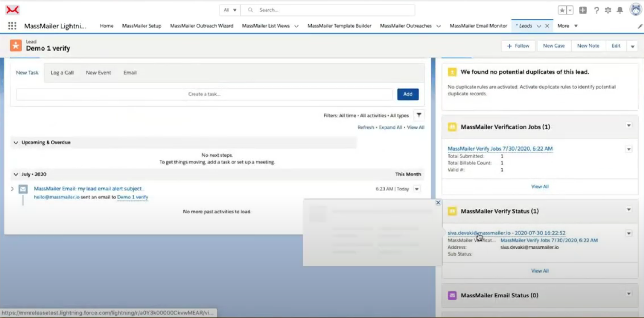Open the Verify Jobs record row menu
The height and width of the screenshot is (318, 644).
click(628, 149)
